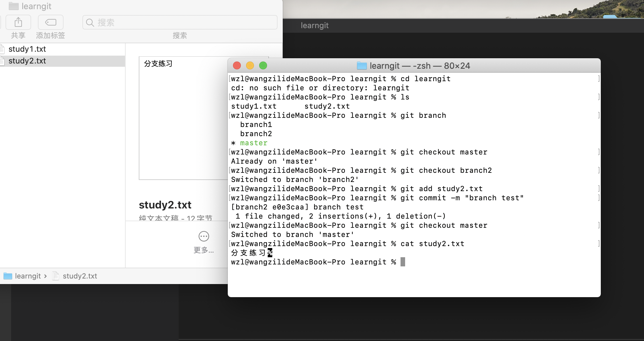The image size is (644, 341).
Task: Click the 'Switched to branch 'branch2'' line
Action: [295, 180]
